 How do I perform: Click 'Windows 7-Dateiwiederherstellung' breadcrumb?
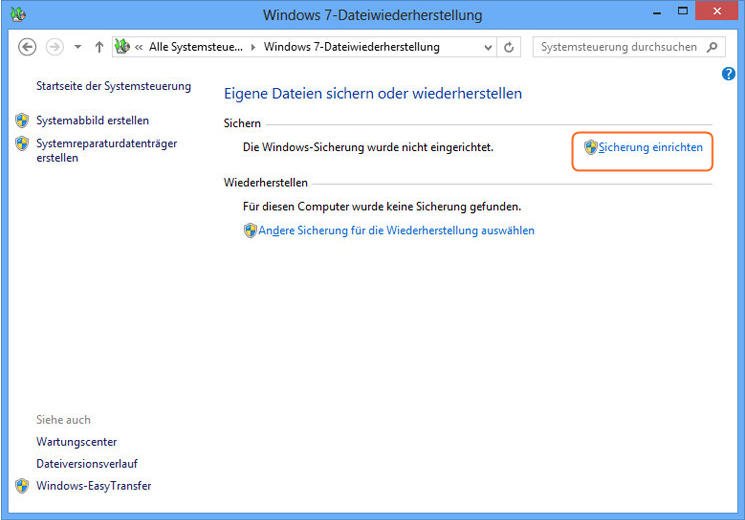pyautogui.click(x=352, y=47)
